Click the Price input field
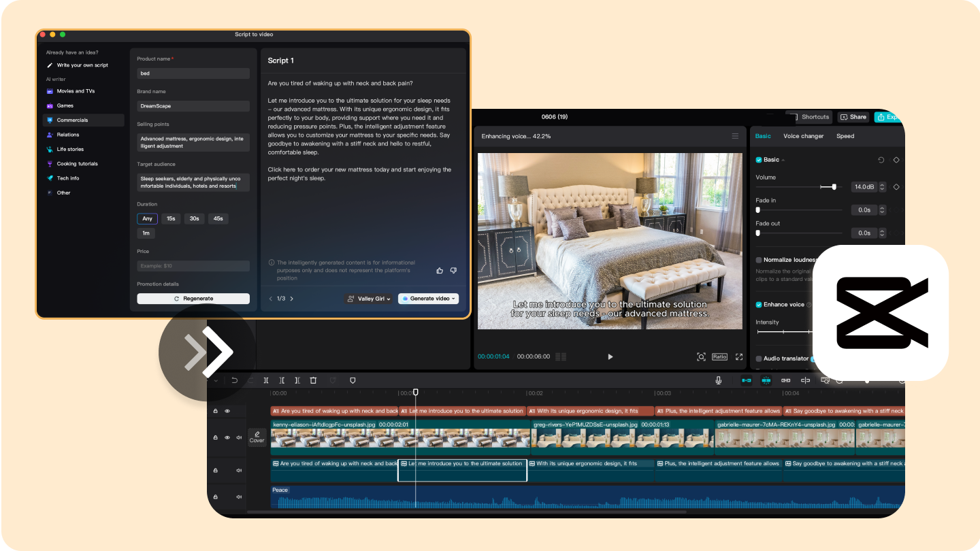The width and height of the screenshot is (980, 551). click(x=193, y=266)
